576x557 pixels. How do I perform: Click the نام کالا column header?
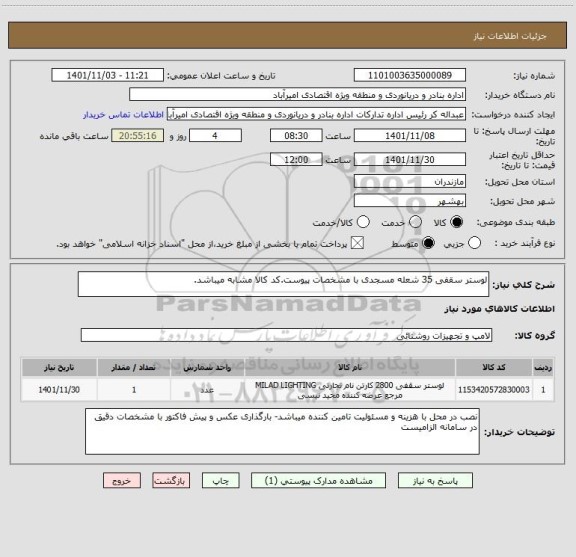pos(350,367)
